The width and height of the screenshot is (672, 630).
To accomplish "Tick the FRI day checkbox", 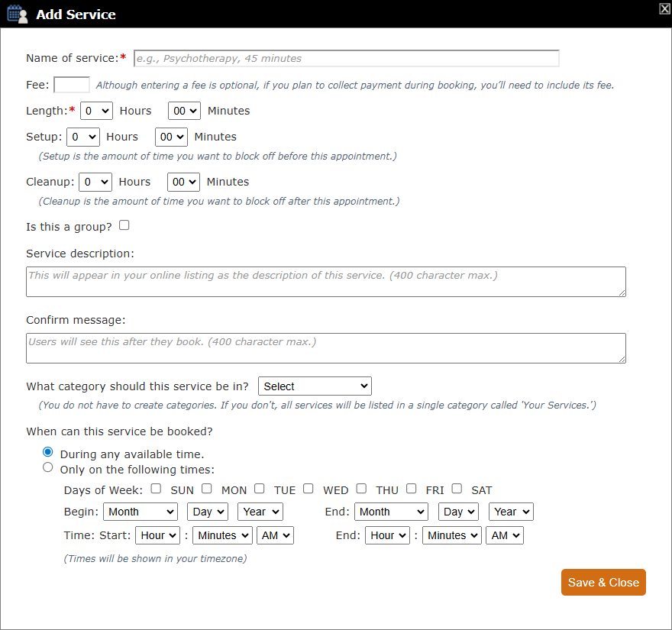I will [x=412, y=489].
